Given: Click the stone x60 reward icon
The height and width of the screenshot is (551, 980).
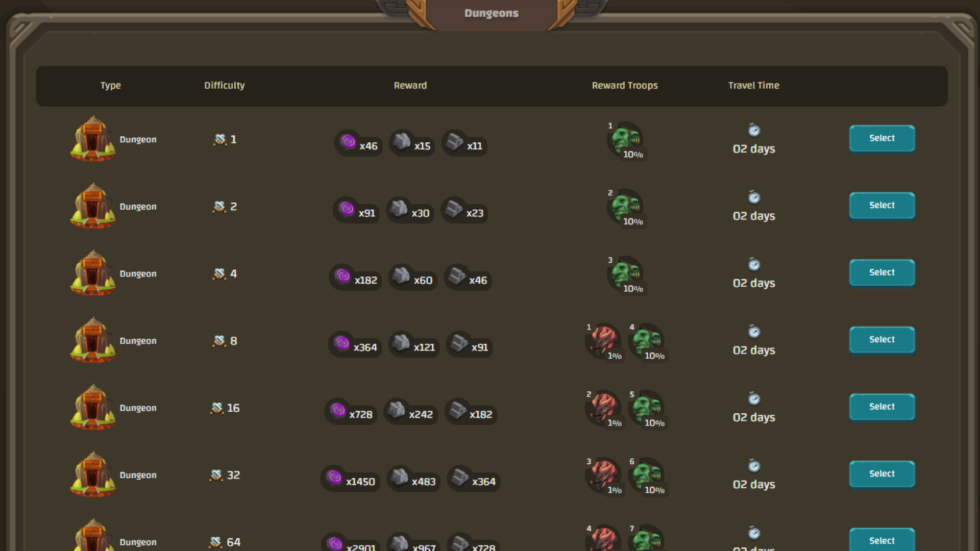Looking at the screenshot, I should pyautogui.click(x=401, y=275).
